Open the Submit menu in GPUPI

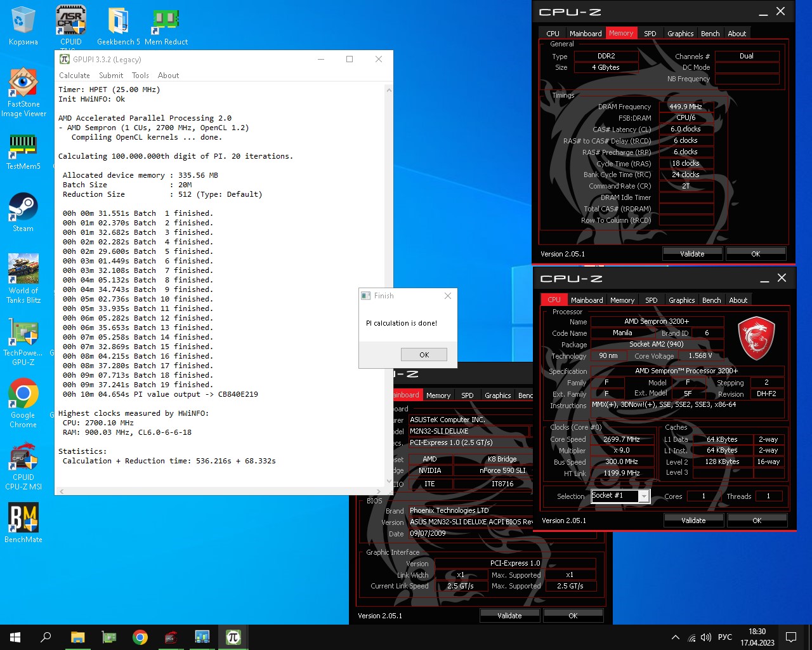[x=111, y=76]
